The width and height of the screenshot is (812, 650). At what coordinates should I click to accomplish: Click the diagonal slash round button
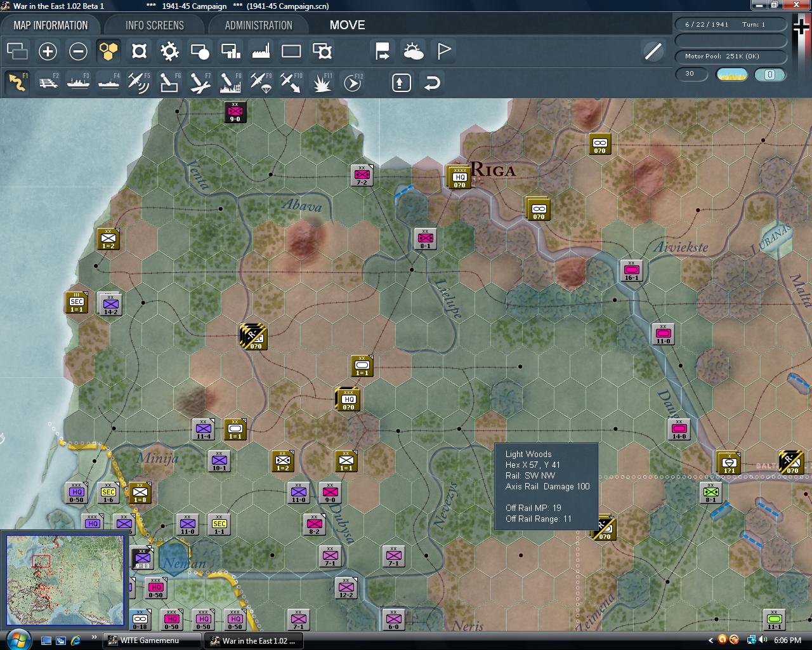point(653,51)
